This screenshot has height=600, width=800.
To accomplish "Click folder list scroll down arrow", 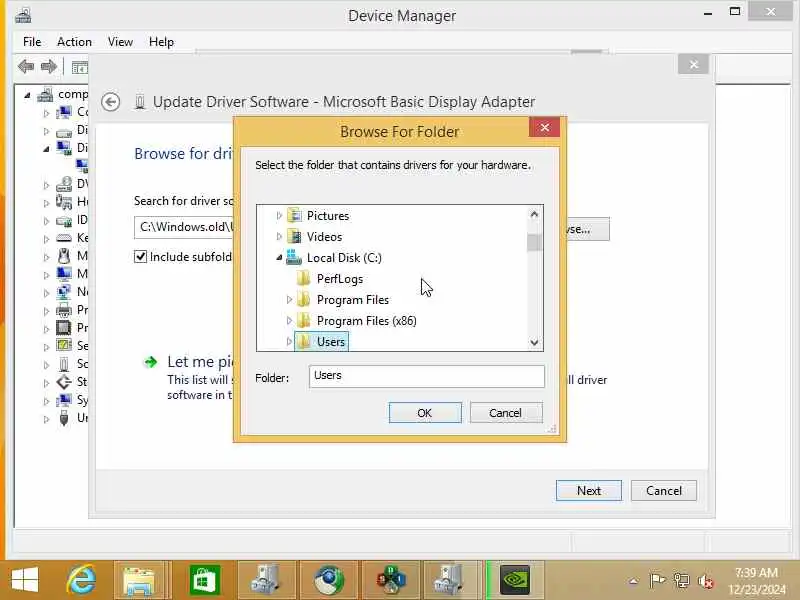I will (x=534, y=342).
